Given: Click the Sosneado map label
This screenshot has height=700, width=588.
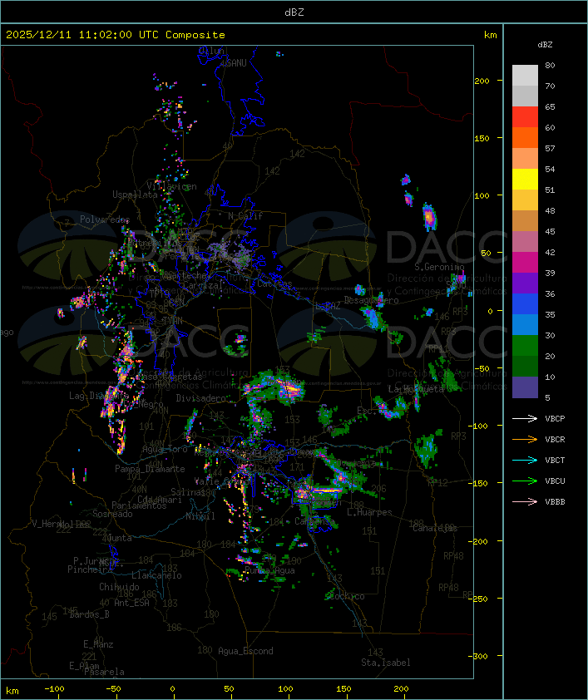Looking at the screenshot, I should tap(112, 514).
